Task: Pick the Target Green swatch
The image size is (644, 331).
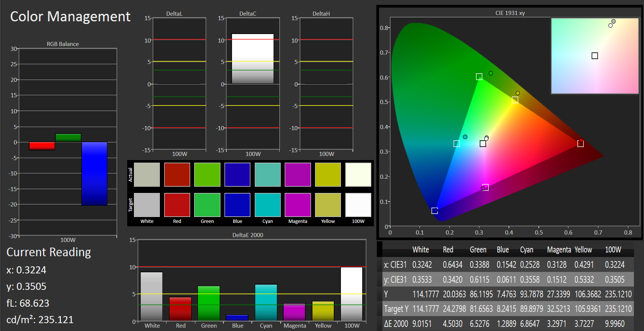Action: point(207,205)
